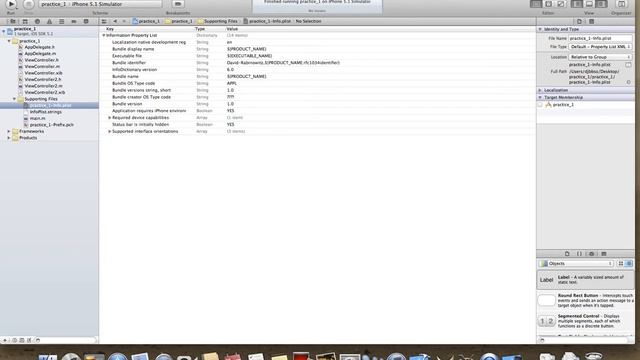Viewport: 640px width, 360px height.
Task: Click practice_1 project in jump bar
Action: pyautogui.click(x=147, y=21)
